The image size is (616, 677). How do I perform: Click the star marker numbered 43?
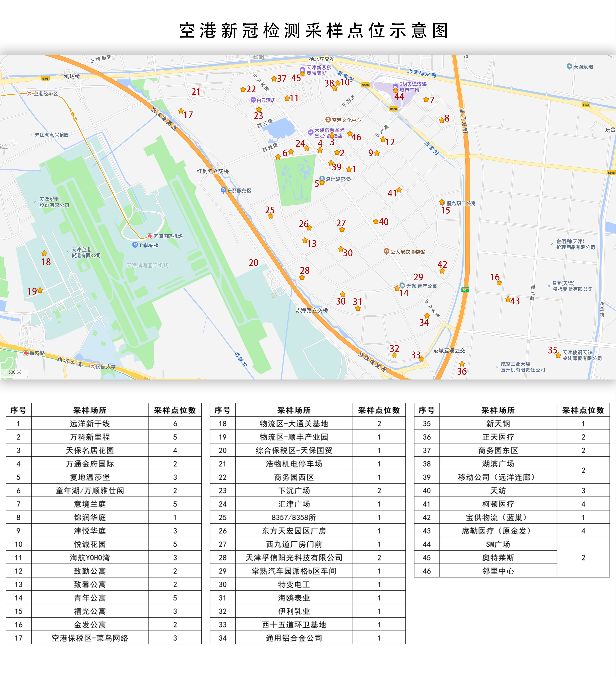pos(508,299)
